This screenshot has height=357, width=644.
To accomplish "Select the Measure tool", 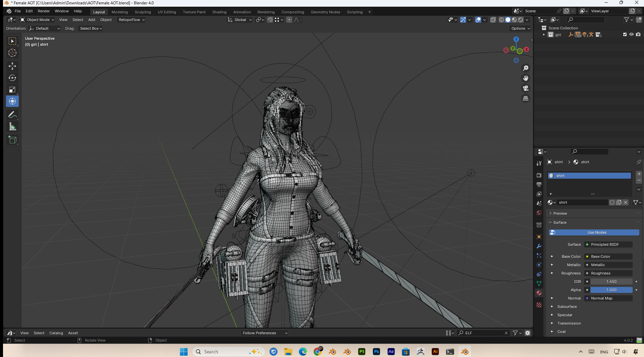I will click(12, 127).
